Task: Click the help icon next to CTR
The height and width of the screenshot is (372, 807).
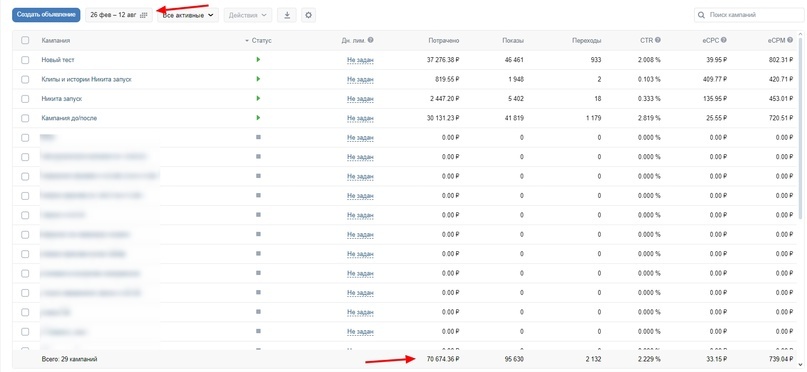Action: [x=658, y=40]
